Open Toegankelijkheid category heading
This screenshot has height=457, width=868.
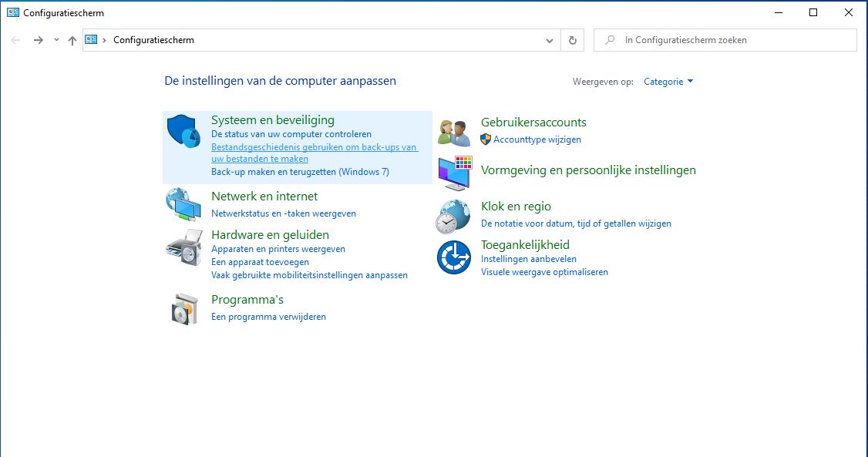(x=525, y=244)
